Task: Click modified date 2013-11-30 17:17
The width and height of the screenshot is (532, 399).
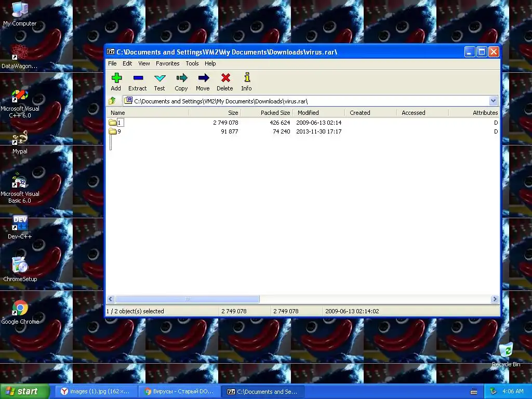Action: (x=318, y=131)
